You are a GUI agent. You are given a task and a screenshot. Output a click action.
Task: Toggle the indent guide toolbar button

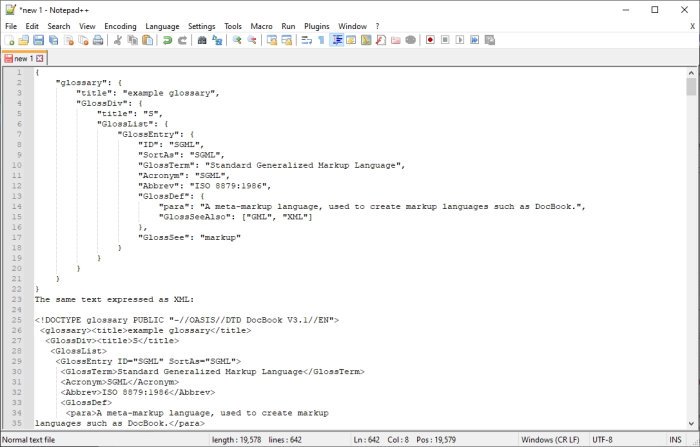tap(337, 40)
